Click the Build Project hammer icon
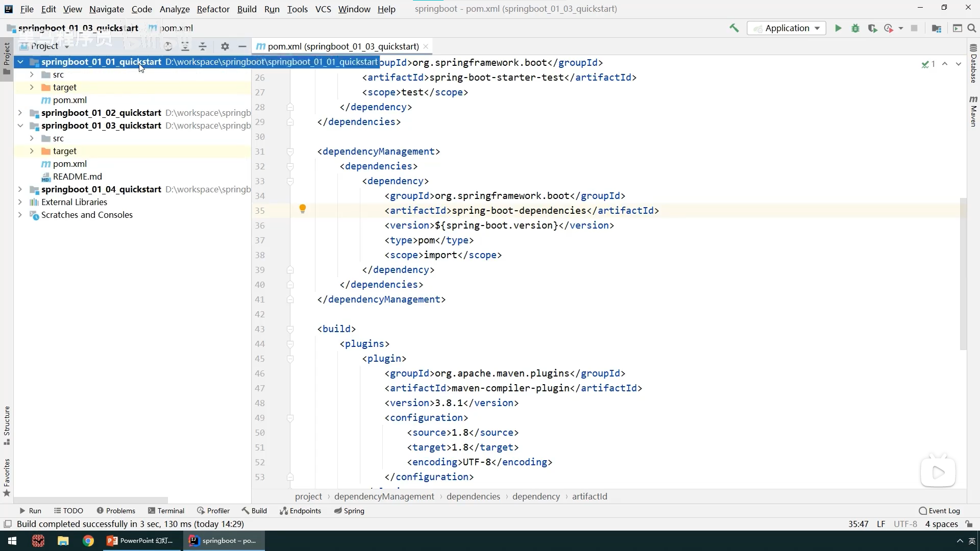This screenshot has width=980, height=551. click(x=734, y=28)
